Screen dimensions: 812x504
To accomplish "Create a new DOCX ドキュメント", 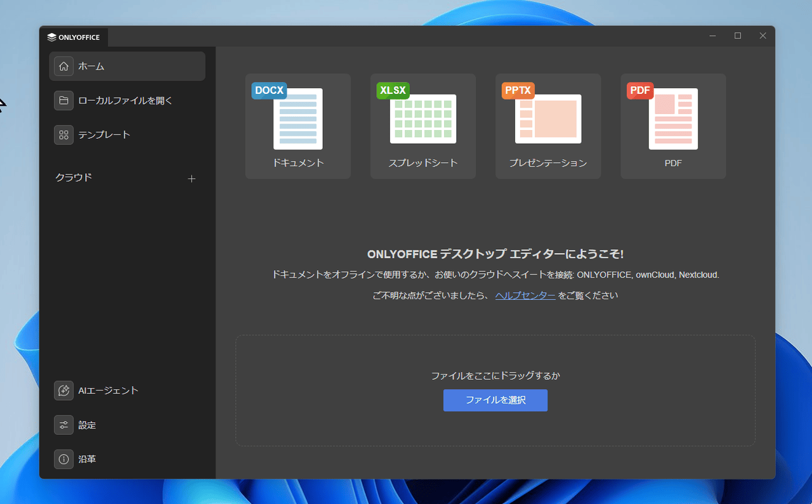I will coord(298,126).
